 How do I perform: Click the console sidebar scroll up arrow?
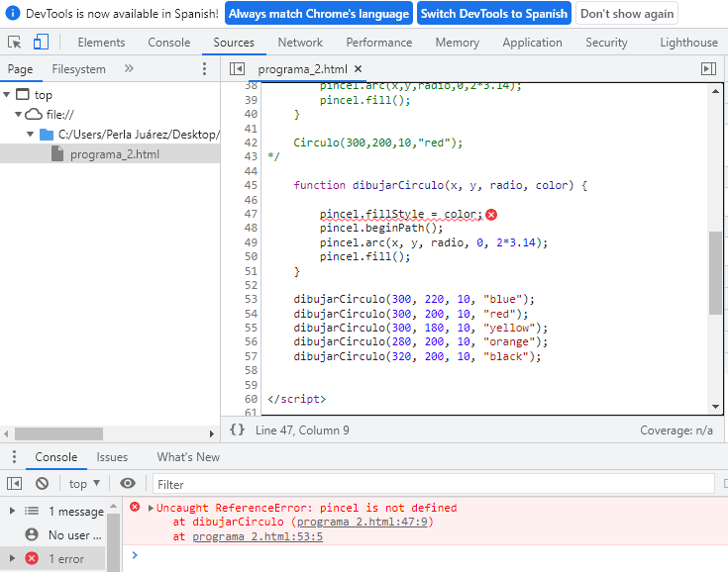point(113,505)
